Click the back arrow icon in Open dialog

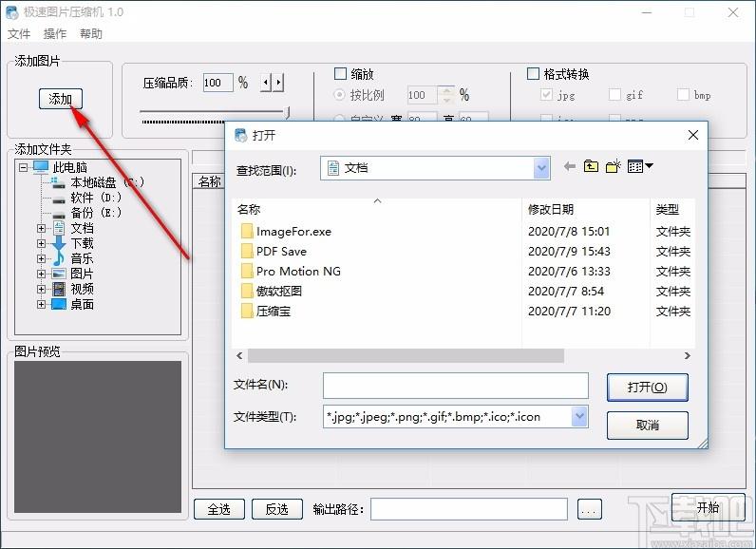click(570, 166)
